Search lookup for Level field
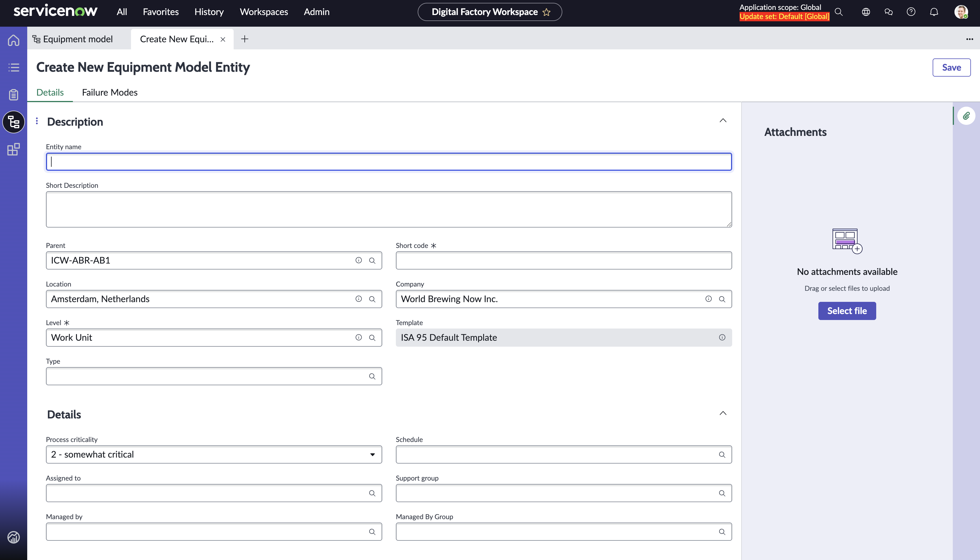This screenshot has width=980, height=560. pyautogui.click(x=372, y=337)
